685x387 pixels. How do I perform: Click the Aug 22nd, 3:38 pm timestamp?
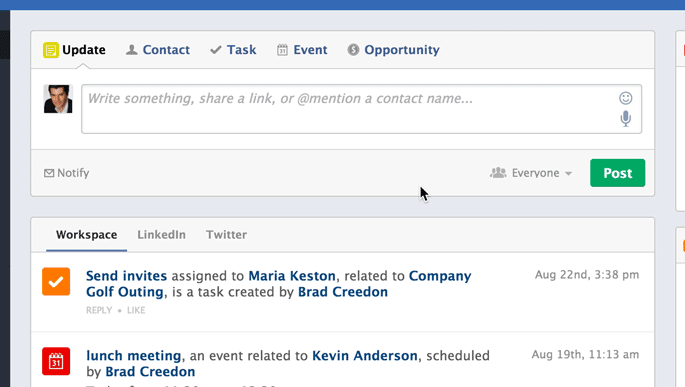[x=587, y=275]
